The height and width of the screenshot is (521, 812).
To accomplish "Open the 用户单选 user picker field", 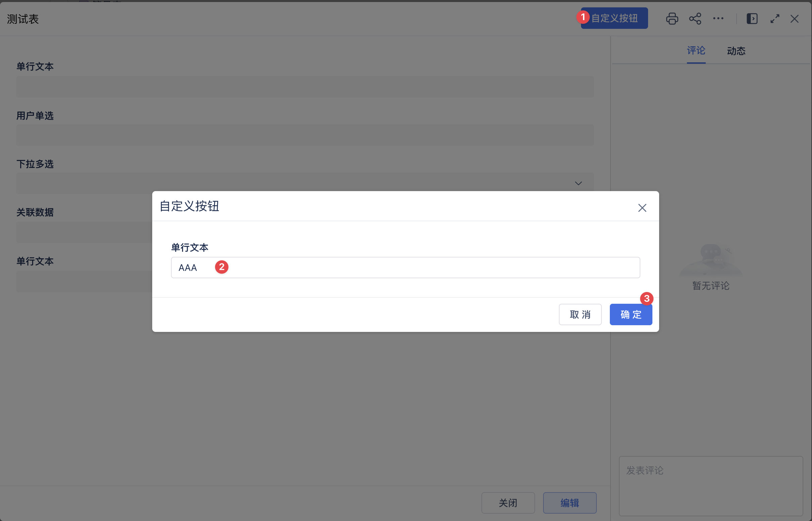I will tap(304, 135).
